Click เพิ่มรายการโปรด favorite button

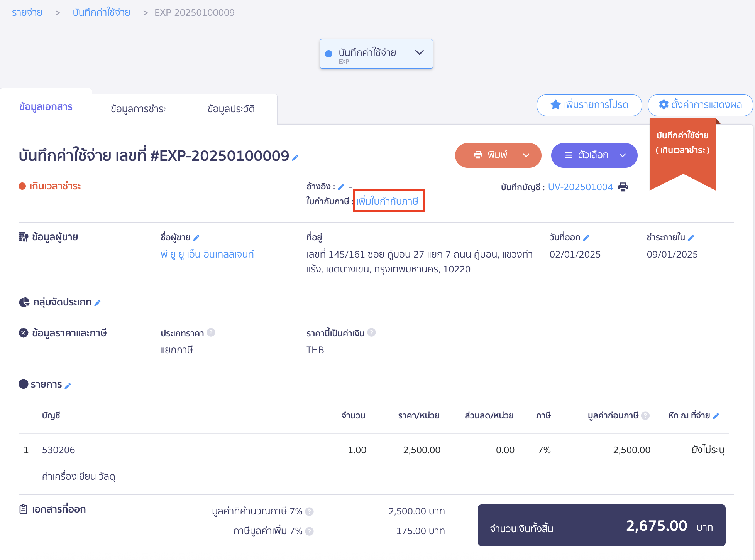point(589,105)
